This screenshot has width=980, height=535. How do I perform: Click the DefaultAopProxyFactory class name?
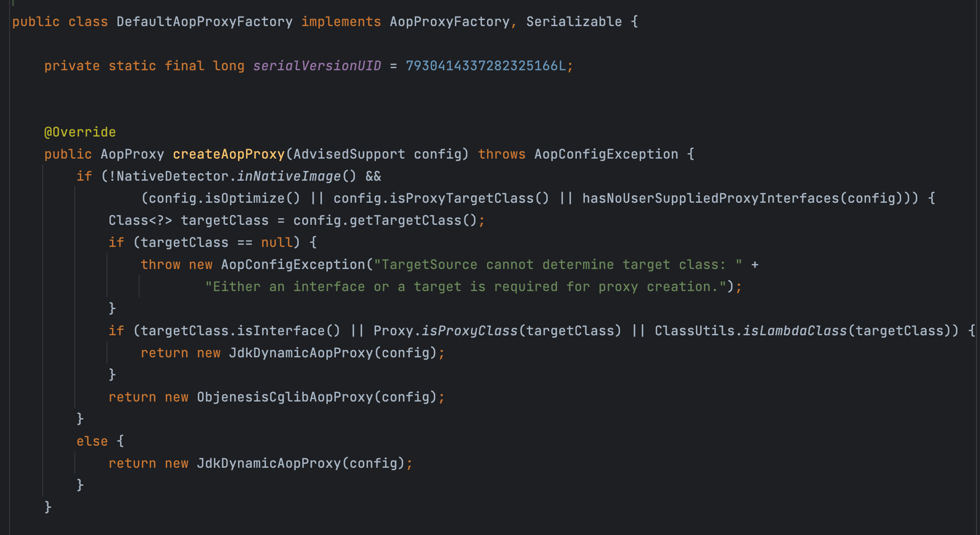click(x=204, y=22)
